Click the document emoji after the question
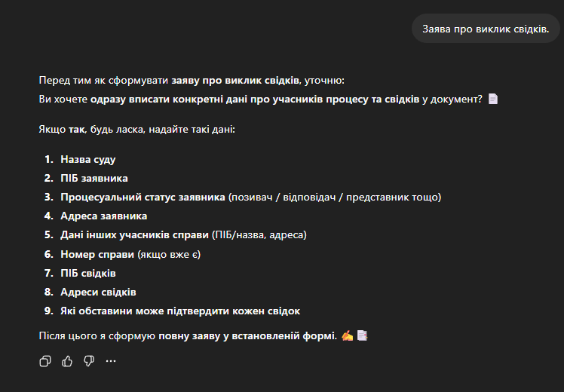This screenshot has height=392, width=564. pos(493,99)
